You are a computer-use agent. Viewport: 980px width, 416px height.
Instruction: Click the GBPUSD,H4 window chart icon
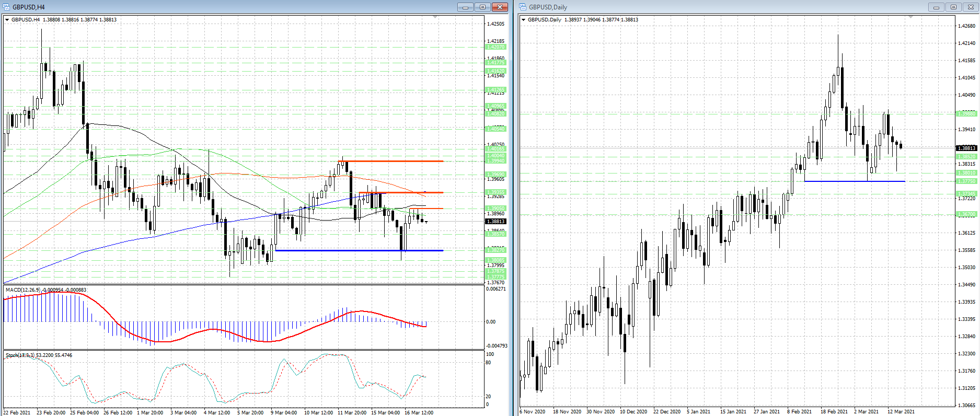(x=7, y=7)
